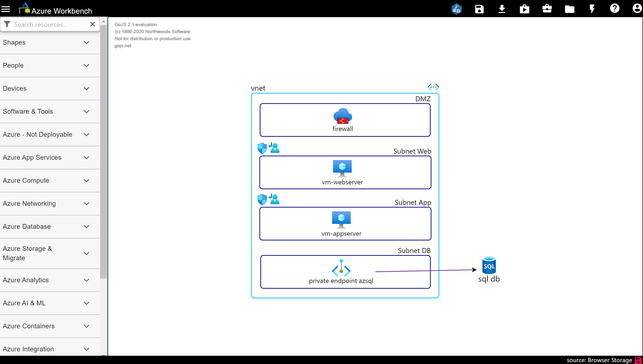Open the help question mark icon
Screen dimensions: 643x364
tap(615, 8)
